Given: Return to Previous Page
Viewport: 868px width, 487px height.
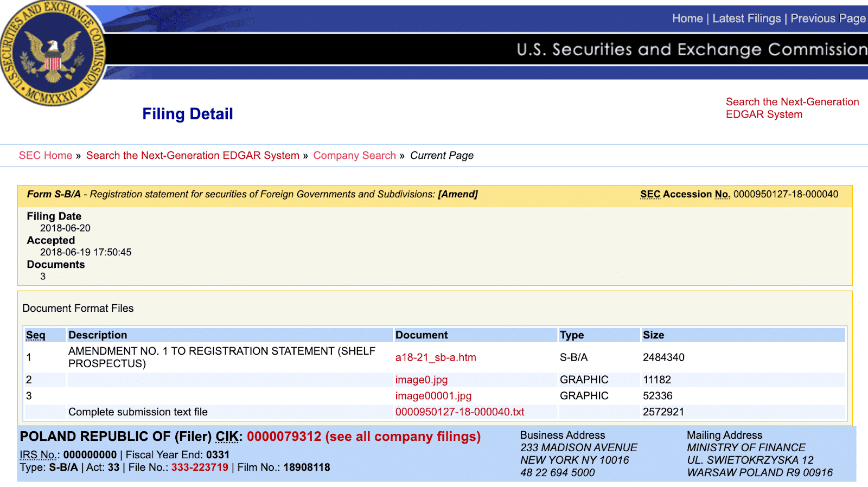Looking at the screenshot, I should point(828,18).
